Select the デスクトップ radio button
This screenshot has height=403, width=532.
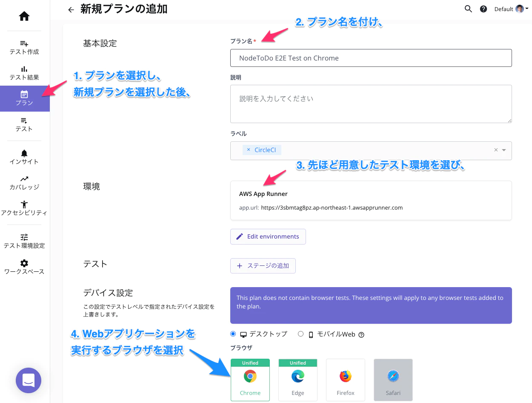point(233,334)
